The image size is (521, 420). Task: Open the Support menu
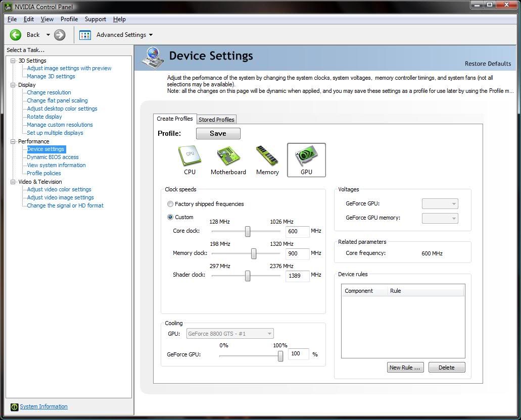pos(96,19)
